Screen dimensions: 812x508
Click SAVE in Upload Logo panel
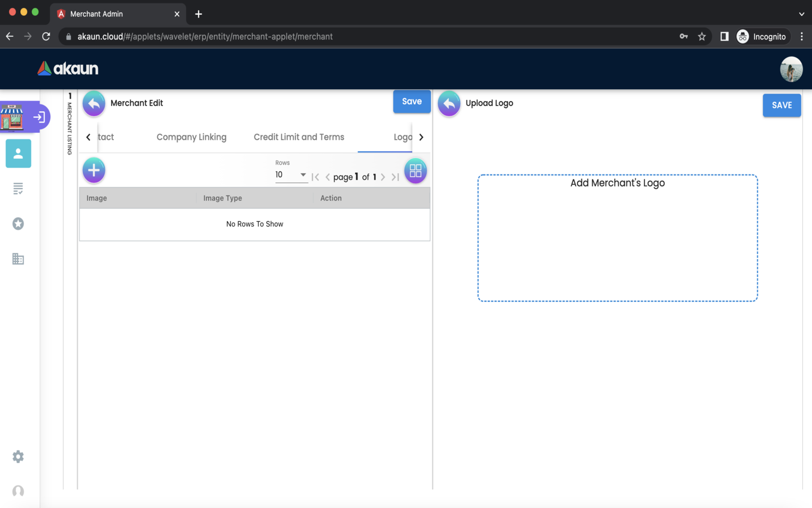coord(782,106)
